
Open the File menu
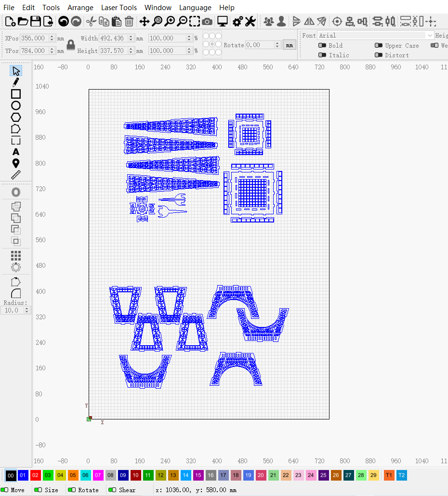click(9, 8)
